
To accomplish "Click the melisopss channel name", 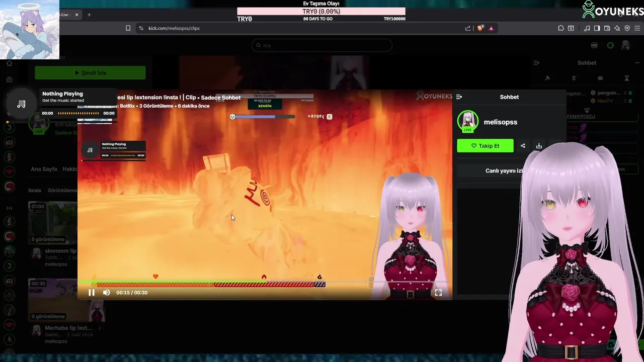I will pyautogui.click(x=501, y=122).
